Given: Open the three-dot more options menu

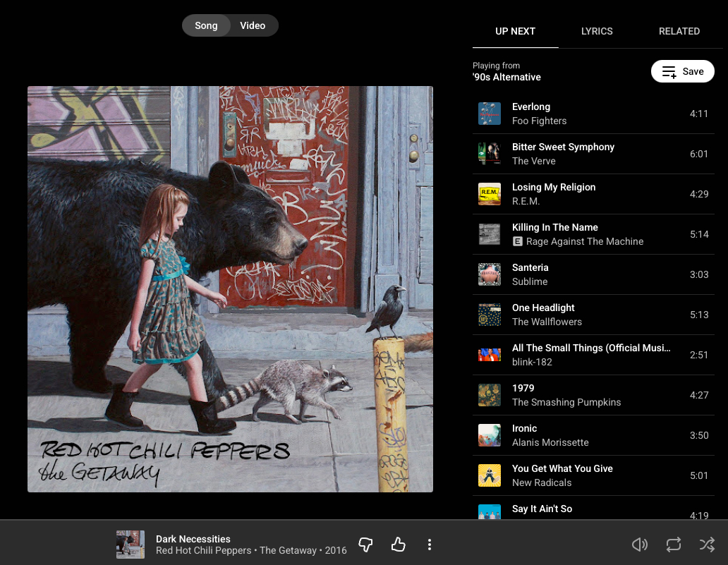Looking at the screenshot, I should pos(430,545).
